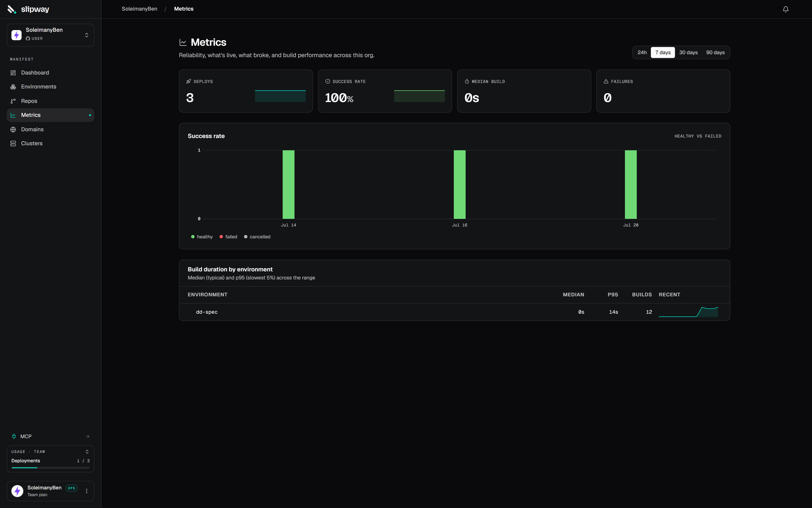
Task: Open the MCP link
Action: pos(50,436)
